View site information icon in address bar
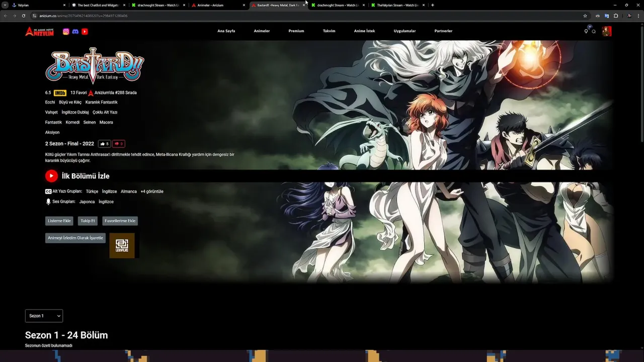 point(35,16)
